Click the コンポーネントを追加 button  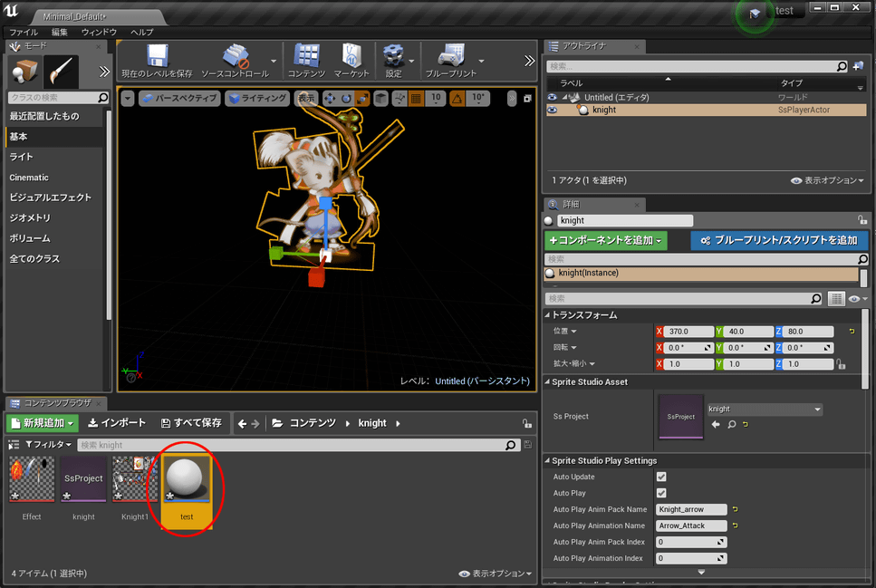pos(606,240)
